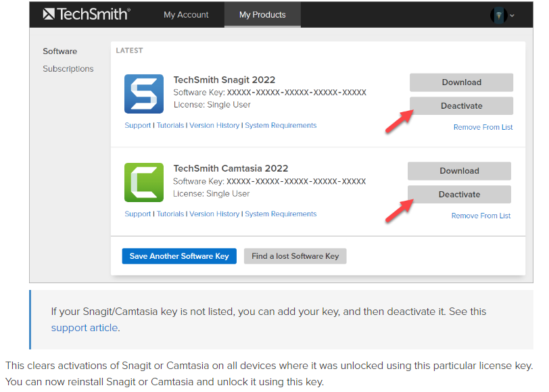The width and height of the screenshot is (549, 392).
Task: Switch to the My Products tab
Action: pyautogui.click(x=262, y=14)
